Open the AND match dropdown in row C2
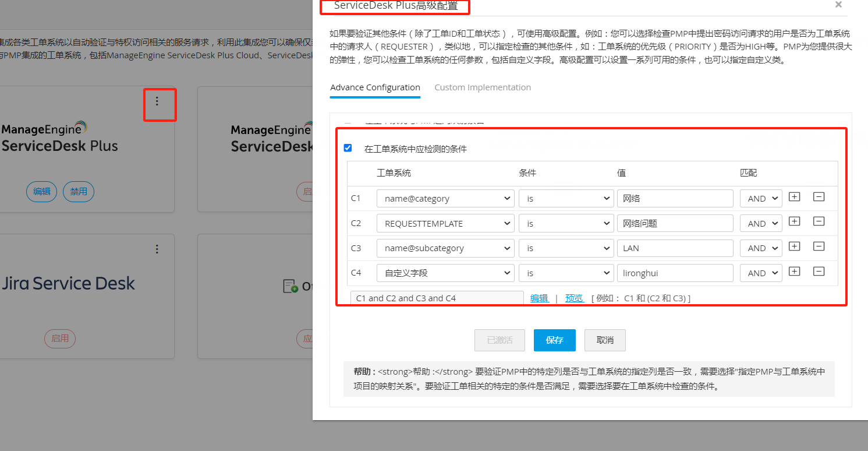Screen dimensions: 868x451 pos(761,223)
